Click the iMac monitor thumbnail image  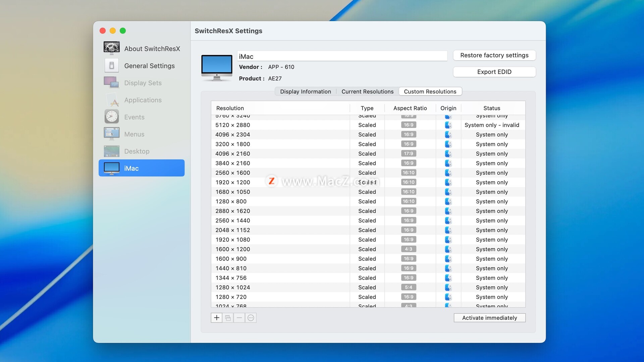point(217,68)
